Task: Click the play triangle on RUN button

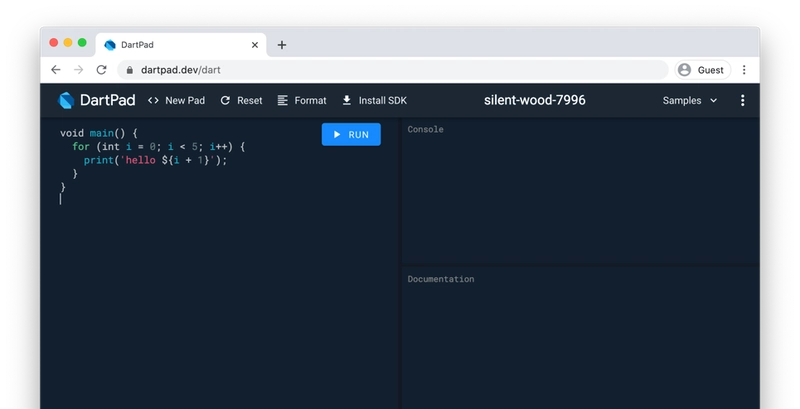Action: 337,135
